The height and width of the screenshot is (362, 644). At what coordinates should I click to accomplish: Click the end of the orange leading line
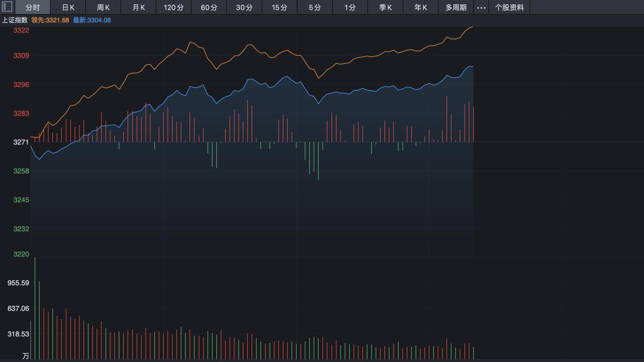[473, 27]
